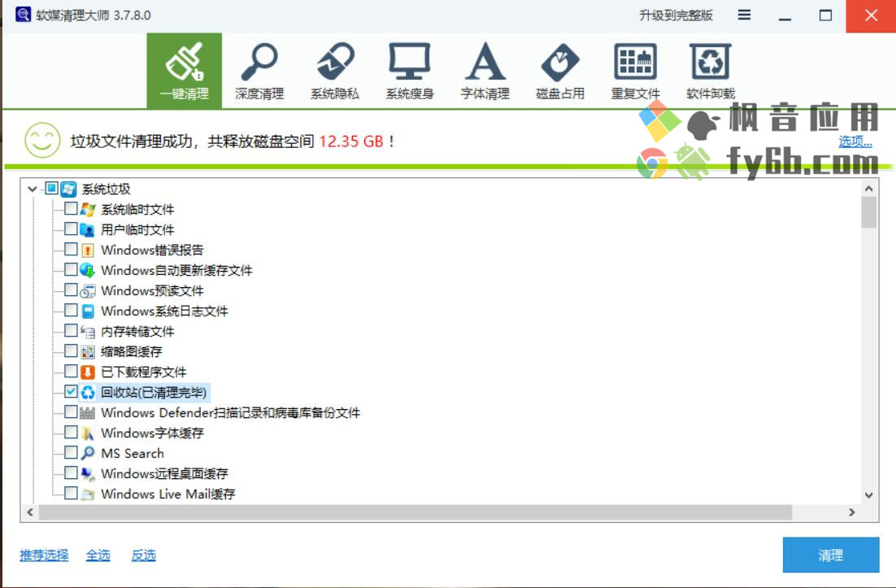Click the horizontal scrollbar thumb
This screenshot has height=588, width=896.
[x=415, y=512]
